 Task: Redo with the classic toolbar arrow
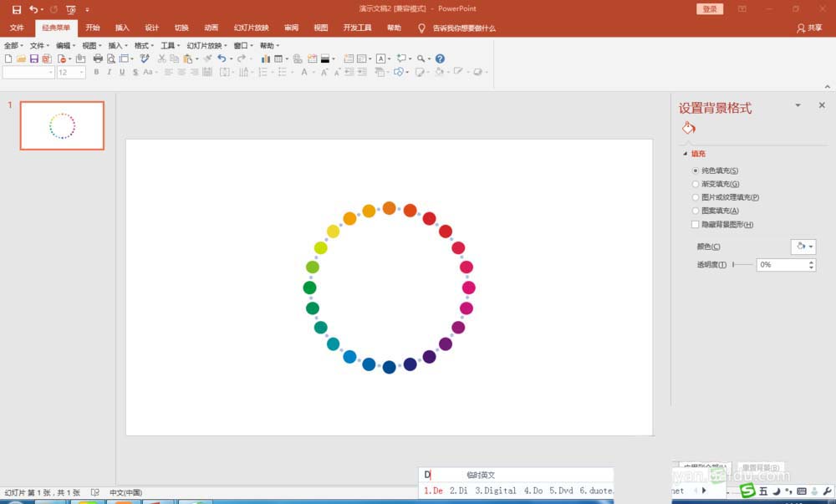242,59
